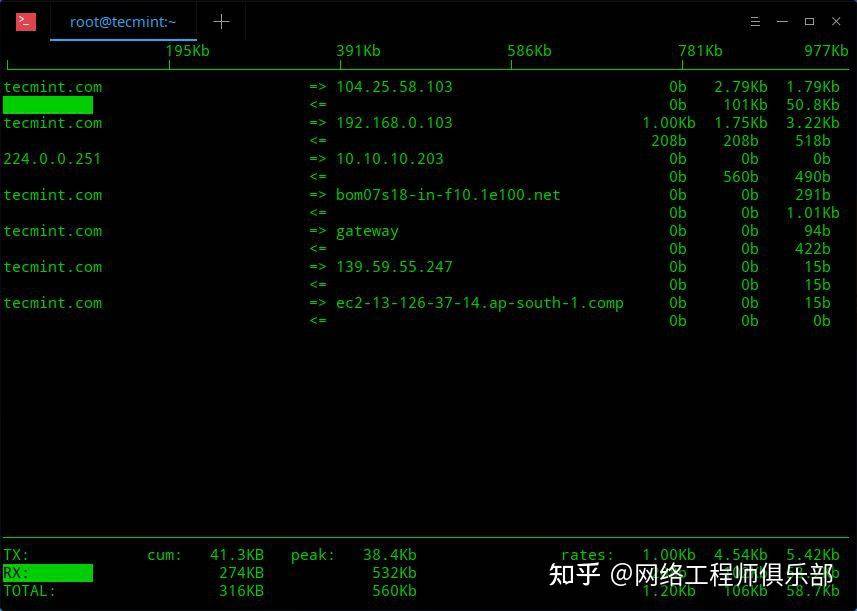Click the 41.3KB cumulative value
Viewport: 857px width, 611px height.
237,555
